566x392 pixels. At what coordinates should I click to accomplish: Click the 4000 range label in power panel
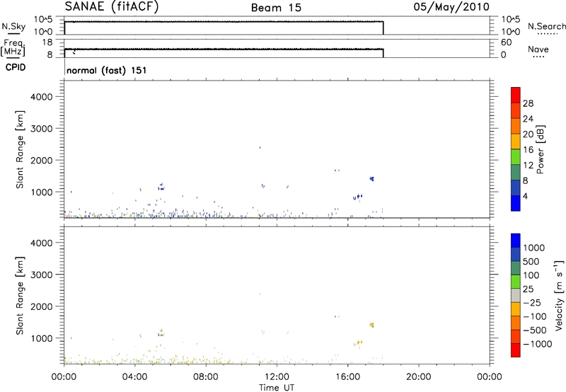tap(42, 97)
